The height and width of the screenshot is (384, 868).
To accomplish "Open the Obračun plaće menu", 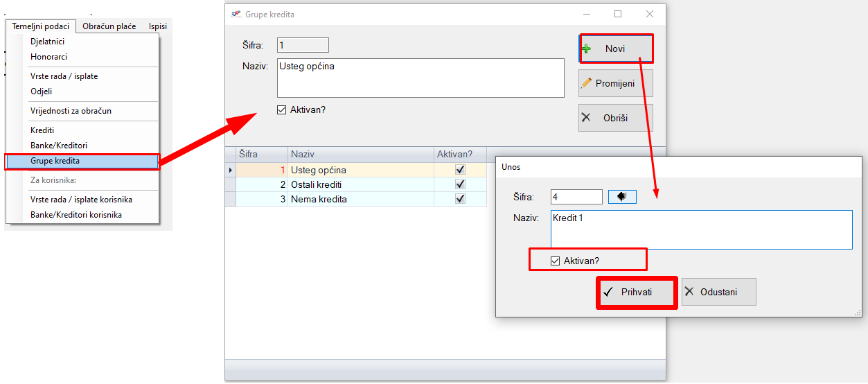I will click(x=109, y=26).
